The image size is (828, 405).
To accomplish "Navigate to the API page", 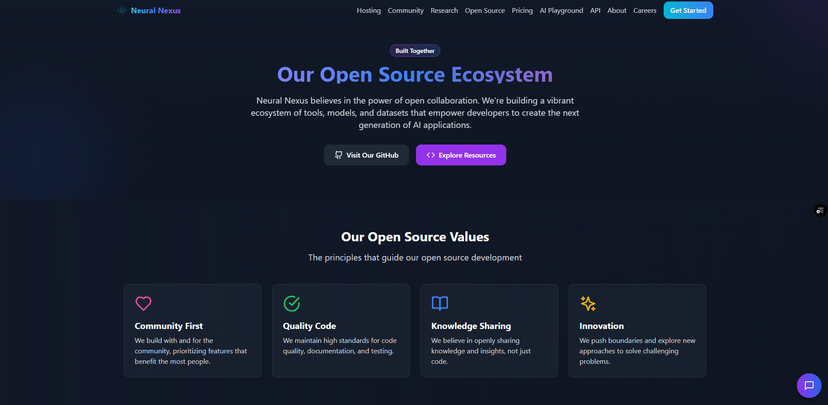I will coord(595,11).
